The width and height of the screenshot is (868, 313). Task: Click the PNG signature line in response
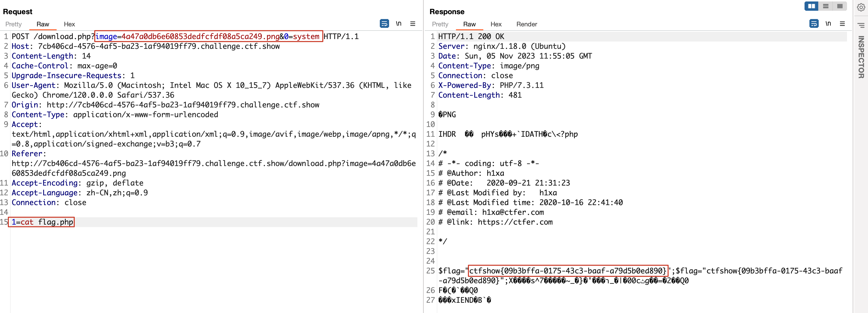pos(447,115)
